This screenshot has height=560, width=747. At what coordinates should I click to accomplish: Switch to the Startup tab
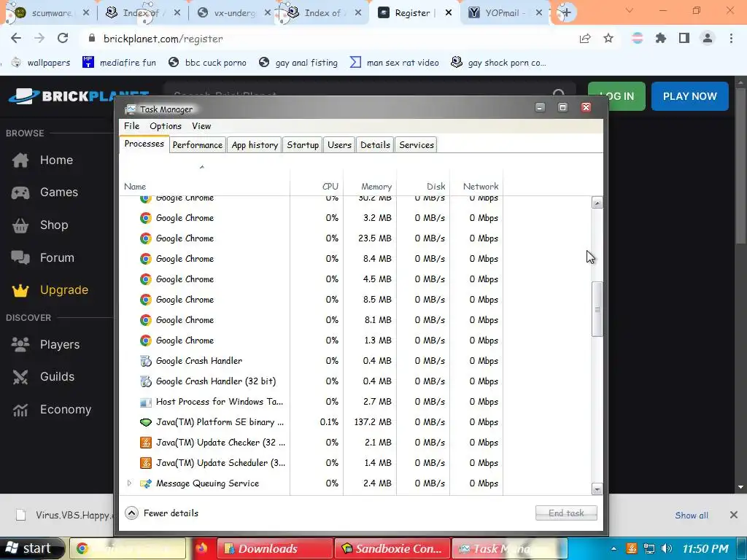pos(303,145)
